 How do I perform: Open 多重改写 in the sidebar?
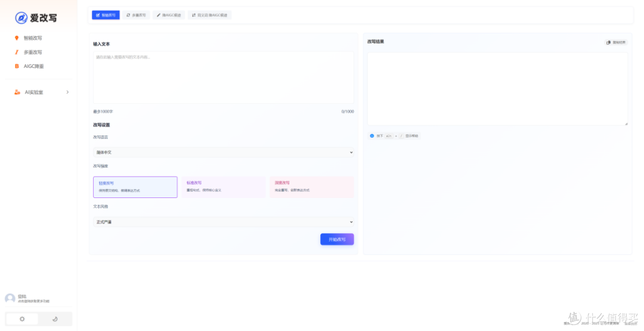pos(32,52)
